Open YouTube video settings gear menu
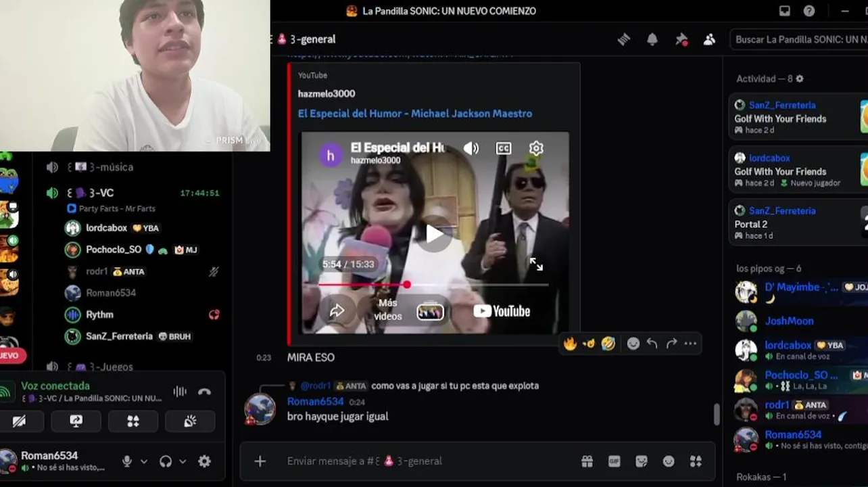 (536, 148)
